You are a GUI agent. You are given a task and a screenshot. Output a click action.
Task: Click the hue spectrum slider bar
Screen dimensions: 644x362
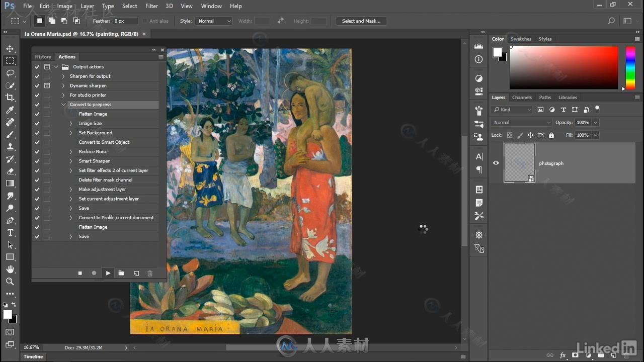[x=630, y=68]
